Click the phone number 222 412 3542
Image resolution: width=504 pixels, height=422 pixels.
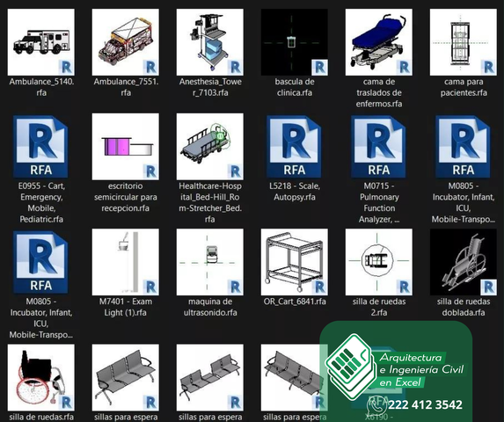click(x=425, y=404)
